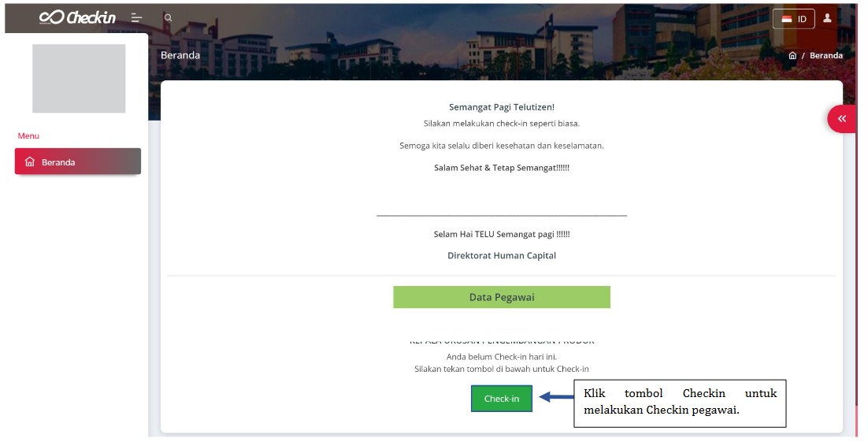
Task: Click the Beranda page heading
Action: pos(180,55)
